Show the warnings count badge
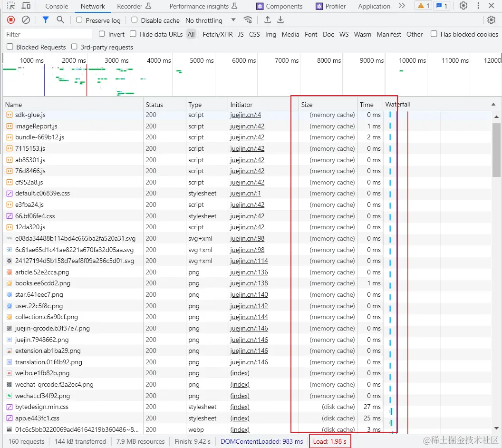 tap(423, 6)
